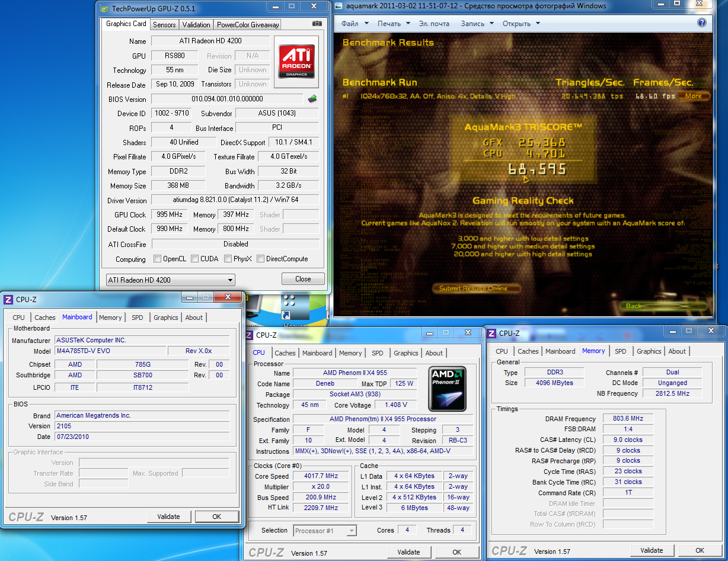Click the GPU Clock value 995 MHz

[170, 214]
